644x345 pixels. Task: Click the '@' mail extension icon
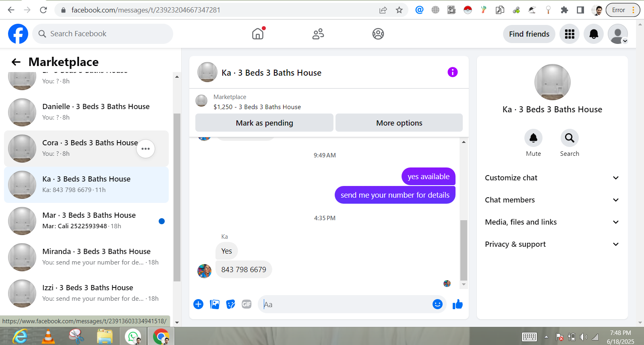pos(419,10)
